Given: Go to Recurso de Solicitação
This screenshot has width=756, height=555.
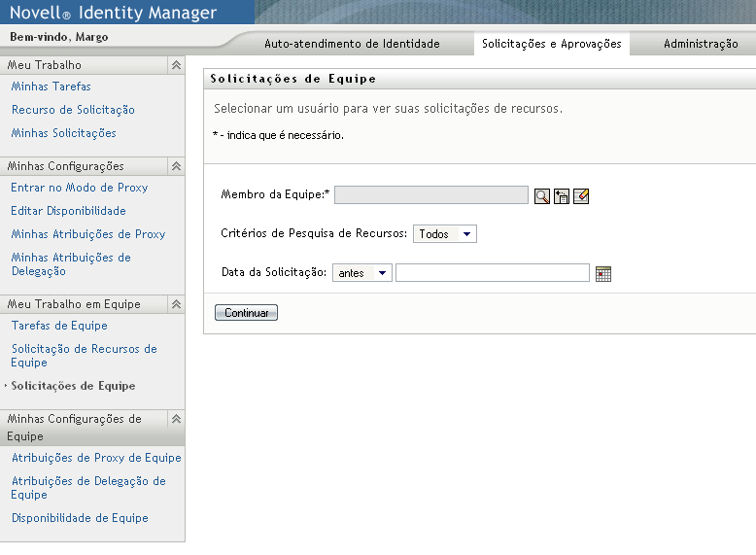Looking at the screenshot, I should [x=73, y=110].
